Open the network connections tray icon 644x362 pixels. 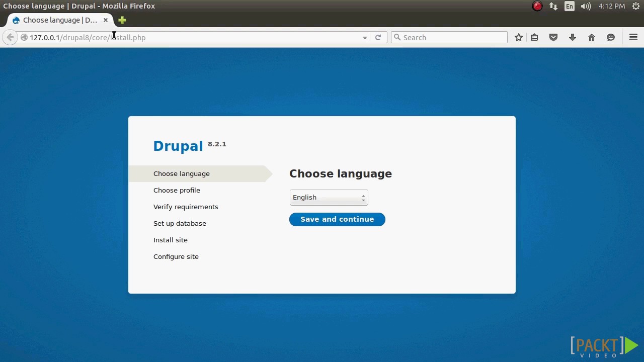tap(553, 6)
